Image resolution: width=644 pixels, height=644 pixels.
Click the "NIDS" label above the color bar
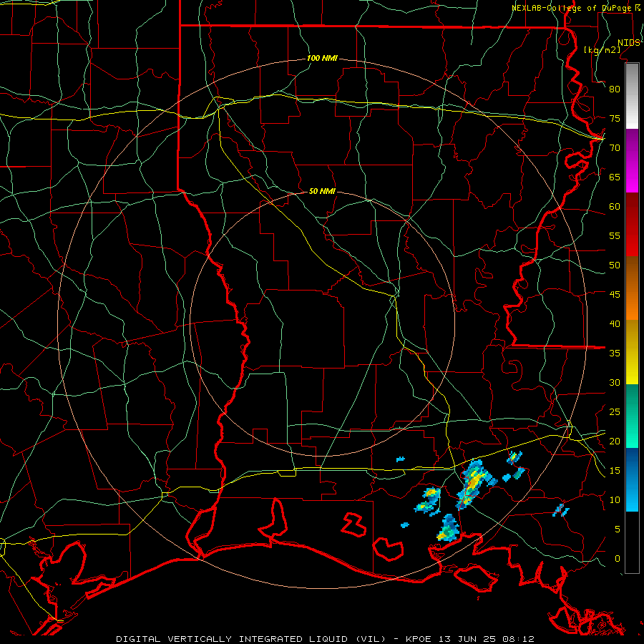point(629,43)
